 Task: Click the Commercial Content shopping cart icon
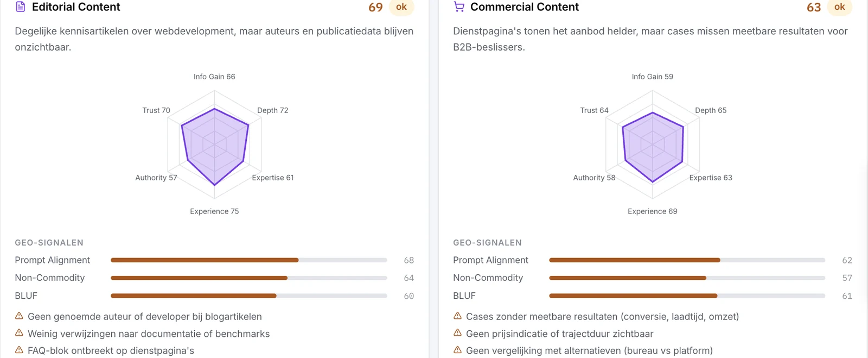coord(459,7)
